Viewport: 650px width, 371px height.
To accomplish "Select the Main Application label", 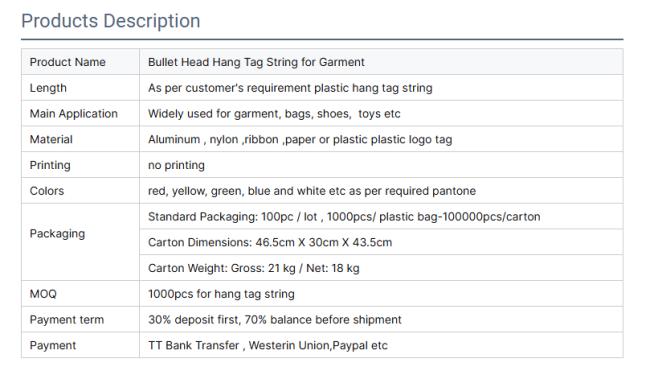I will point(74,114).
